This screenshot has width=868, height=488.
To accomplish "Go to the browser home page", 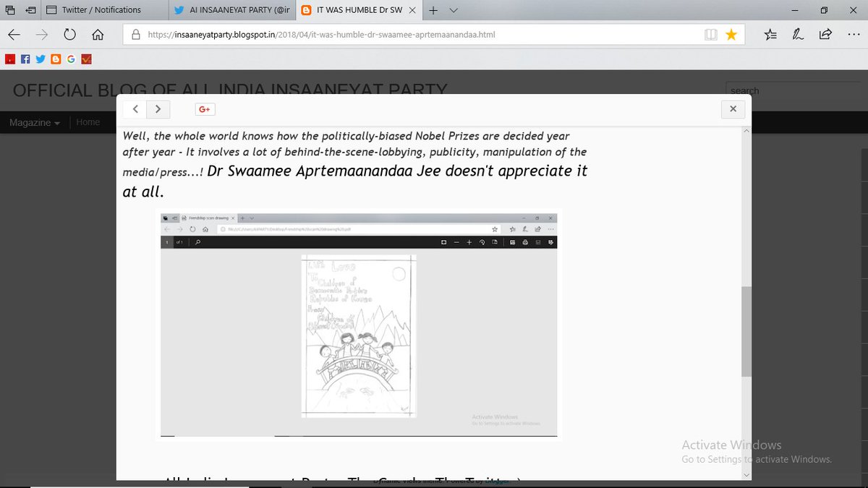I will coord(98,34).
